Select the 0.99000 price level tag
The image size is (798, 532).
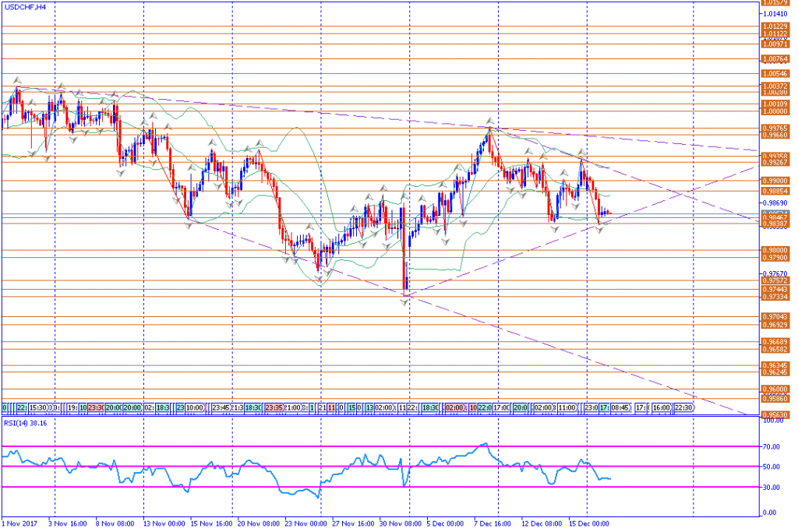click(774, 180)
